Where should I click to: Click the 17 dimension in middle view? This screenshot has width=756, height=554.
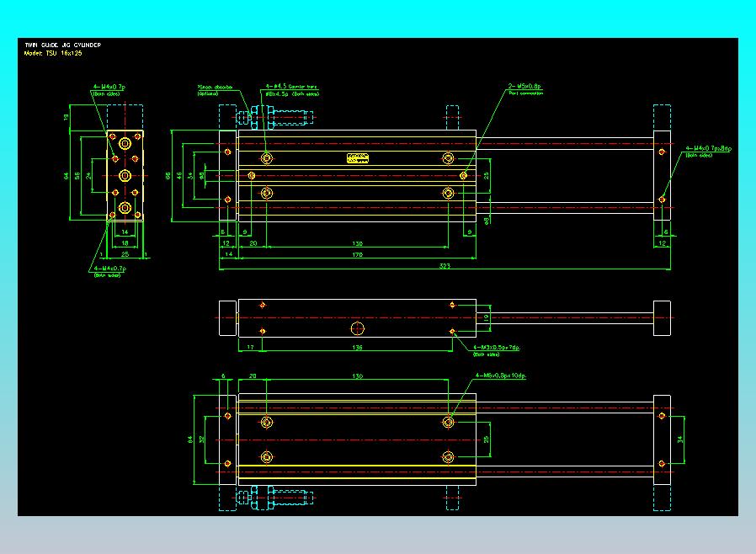pos(250,347)
